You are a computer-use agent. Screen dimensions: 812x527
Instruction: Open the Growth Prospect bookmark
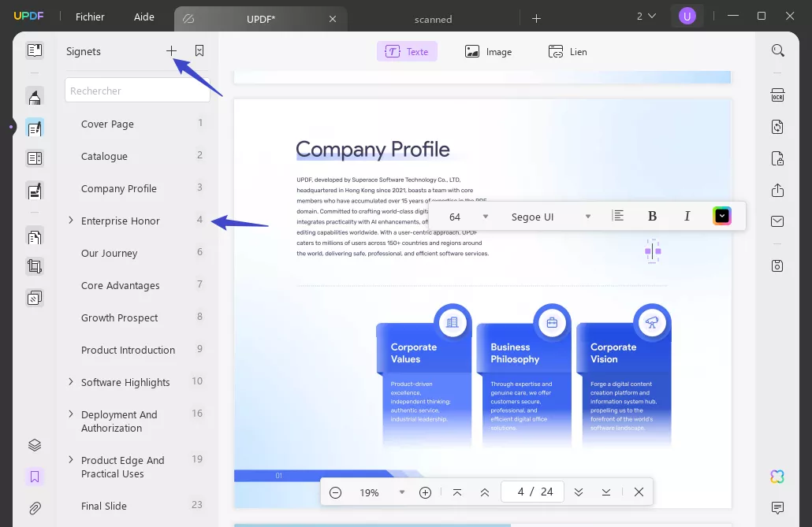[119, 318]
